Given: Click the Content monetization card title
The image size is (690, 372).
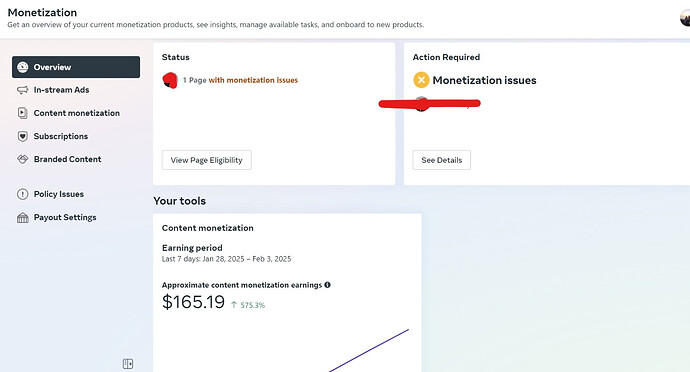Looking at the screenshot, I should pos(207,228).
